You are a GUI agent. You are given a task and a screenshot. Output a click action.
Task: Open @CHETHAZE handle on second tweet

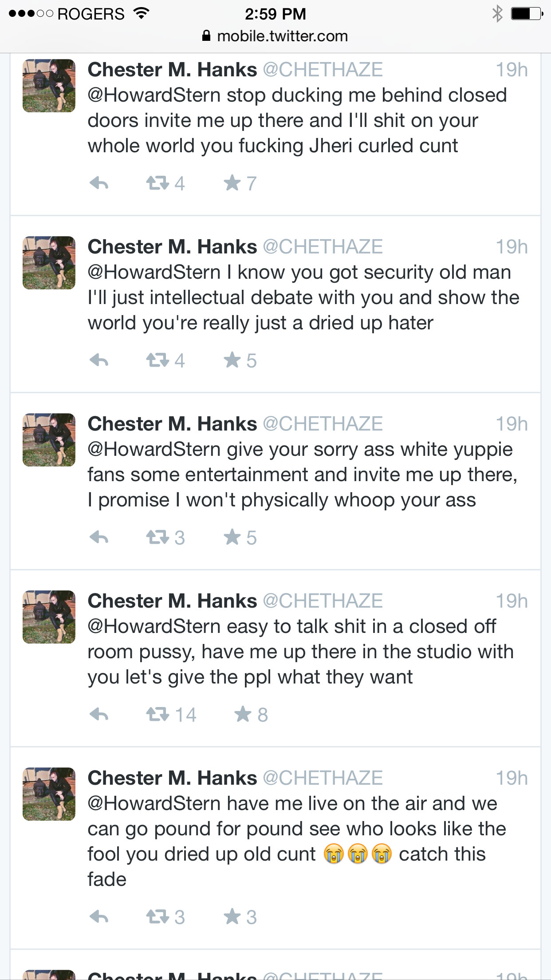point(323,247)
